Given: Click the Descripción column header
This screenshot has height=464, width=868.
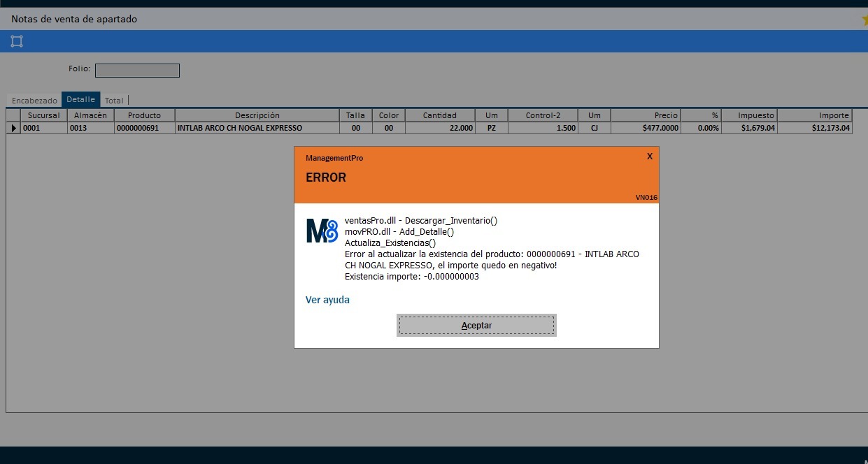Looking at the screenshot, I should point(257,115).
